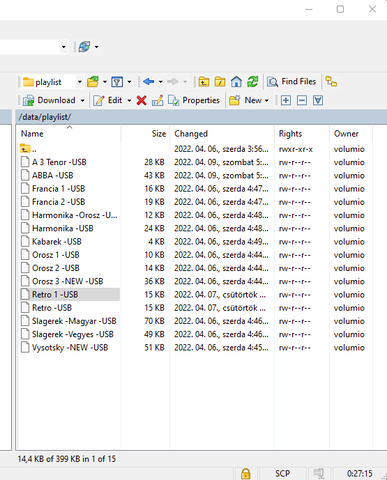Click the '14,4 KB of 399 KB' status text
Screen dimensions: 387x480
(67, 459)
